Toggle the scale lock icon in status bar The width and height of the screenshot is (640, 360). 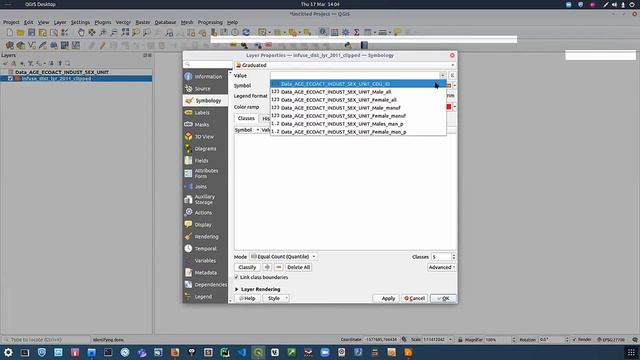tap(460, 340)
